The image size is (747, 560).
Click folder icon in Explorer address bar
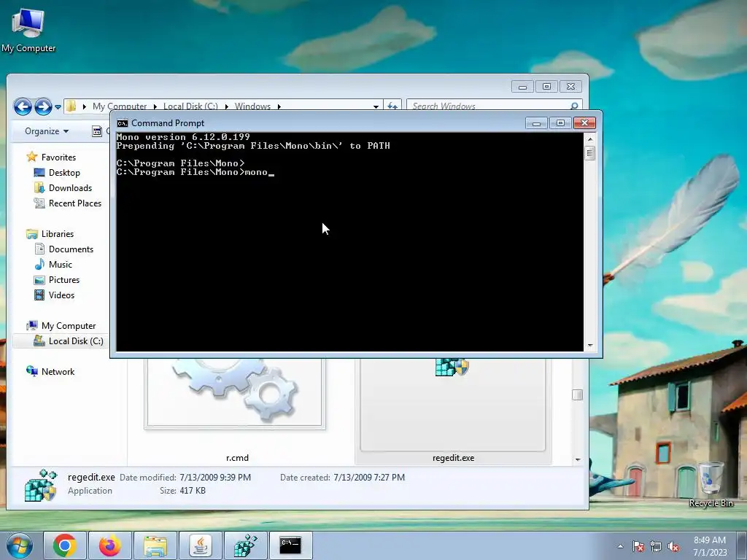[x=71, y=106]
